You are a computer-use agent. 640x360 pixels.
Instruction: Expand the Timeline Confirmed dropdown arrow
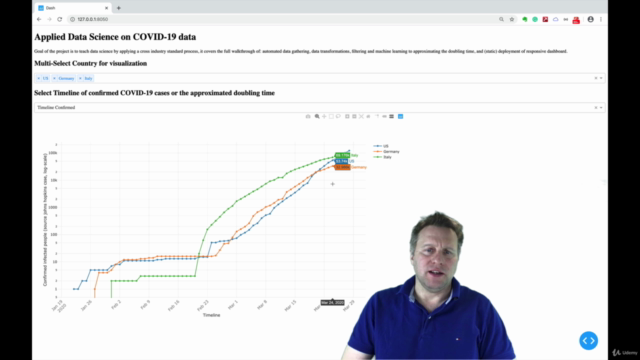(x=601, y=107)
